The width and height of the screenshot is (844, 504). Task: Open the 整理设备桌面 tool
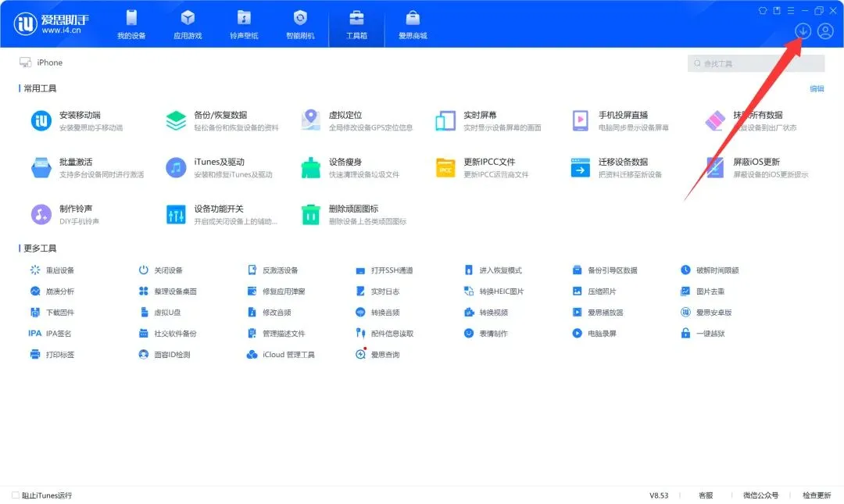pos(167,291)
